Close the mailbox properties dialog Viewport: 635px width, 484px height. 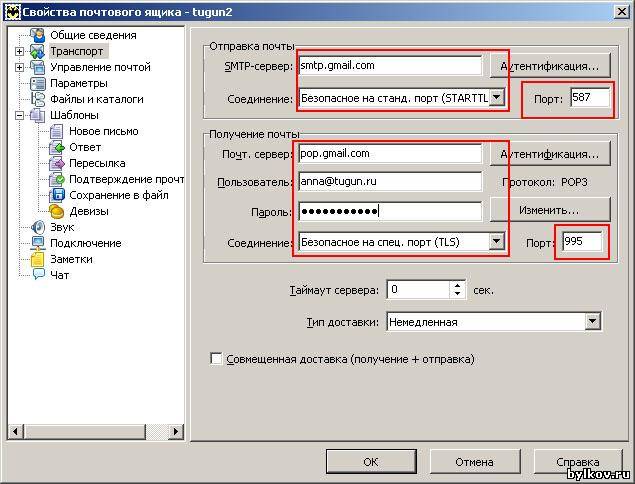coord(622,12)
